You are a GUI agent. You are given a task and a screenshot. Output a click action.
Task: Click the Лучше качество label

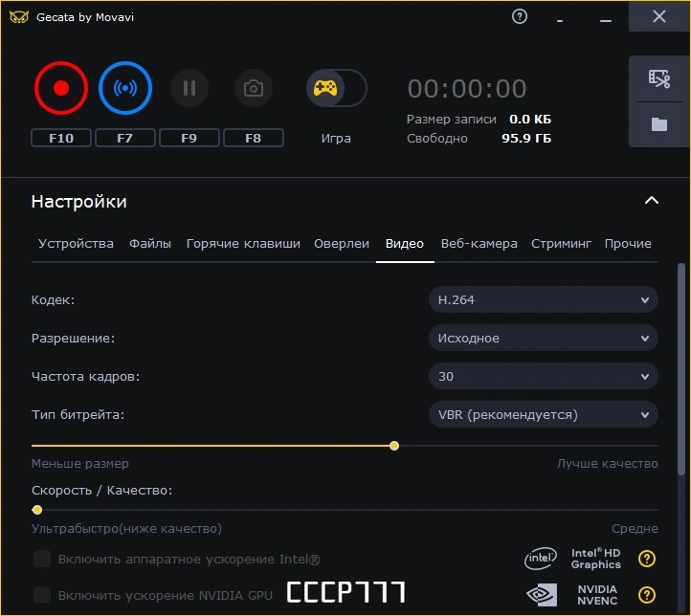[608, 464]
